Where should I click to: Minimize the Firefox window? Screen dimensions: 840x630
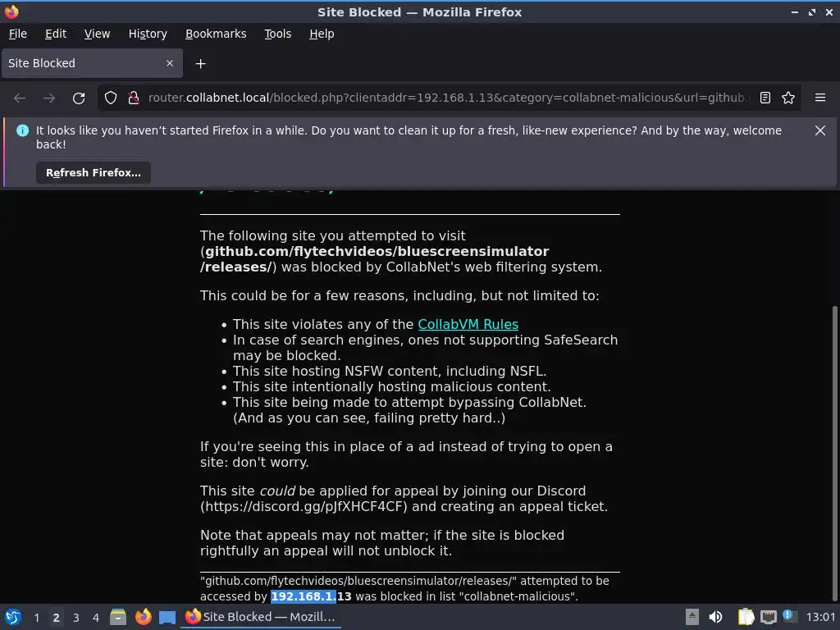pyautogui.click(x=795, y=11)
